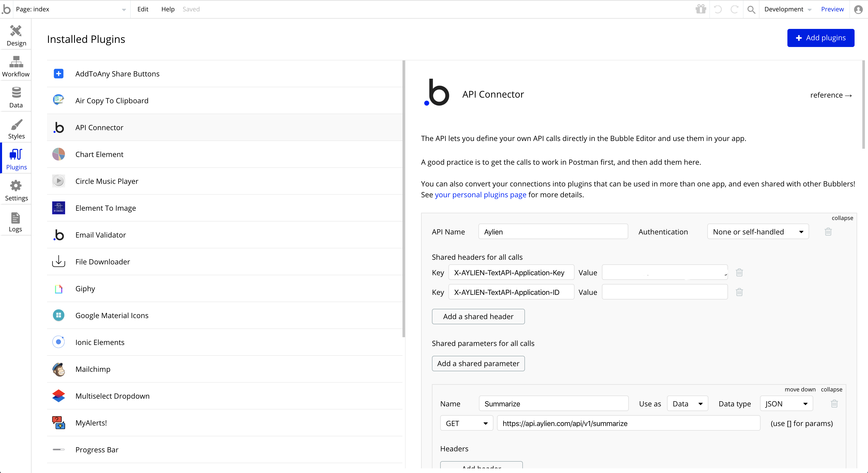The width and height of the screenshot is (868, 473).
Task: Select the Circle Music Player plugin icon
Action: click(59, 181)
